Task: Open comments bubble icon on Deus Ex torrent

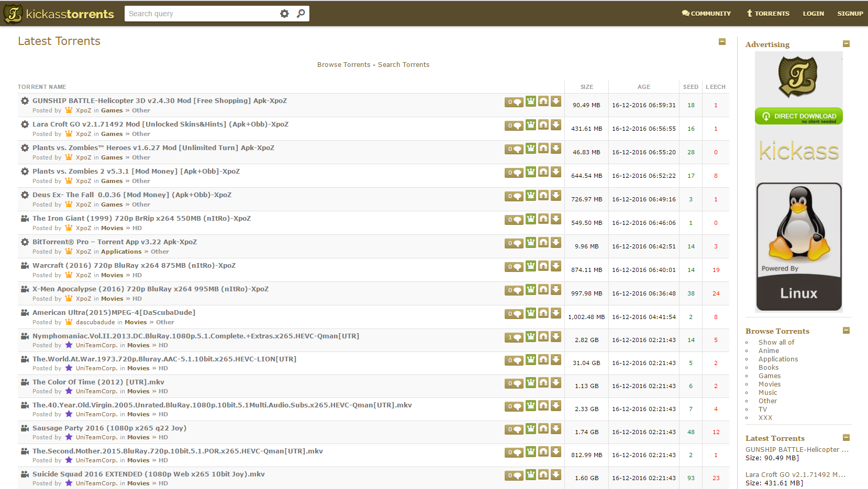Action: pyautogui.click(x=514, y=196)
